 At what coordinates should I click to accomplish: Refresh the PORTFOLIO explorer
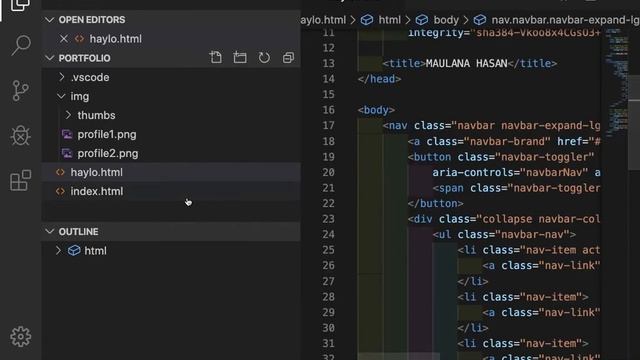(x=264, y=58)
